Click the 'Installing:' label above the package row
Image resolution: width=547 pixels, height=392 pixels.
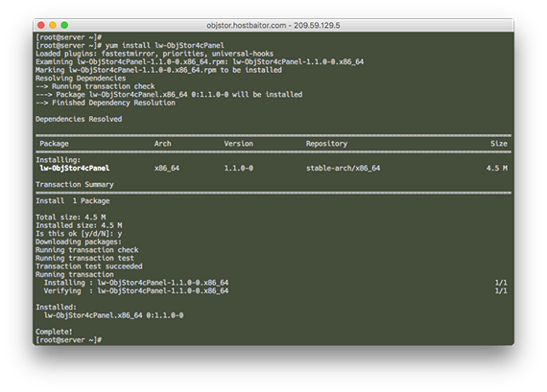coord(58,160)
